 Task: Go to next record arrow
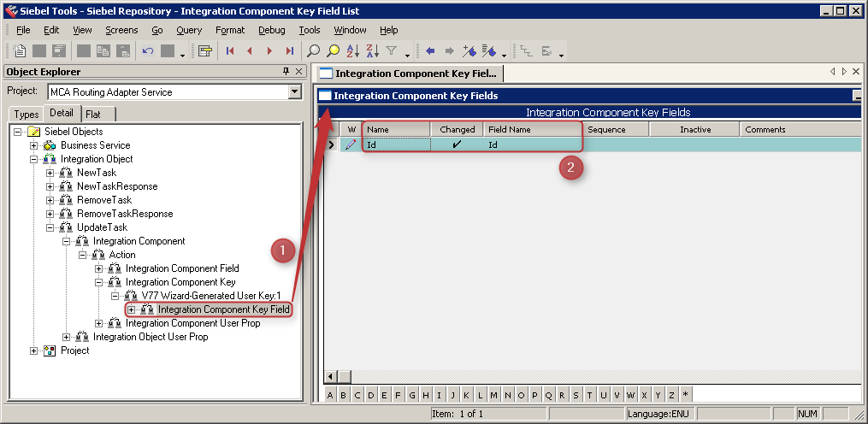click(x=269, y=51)
